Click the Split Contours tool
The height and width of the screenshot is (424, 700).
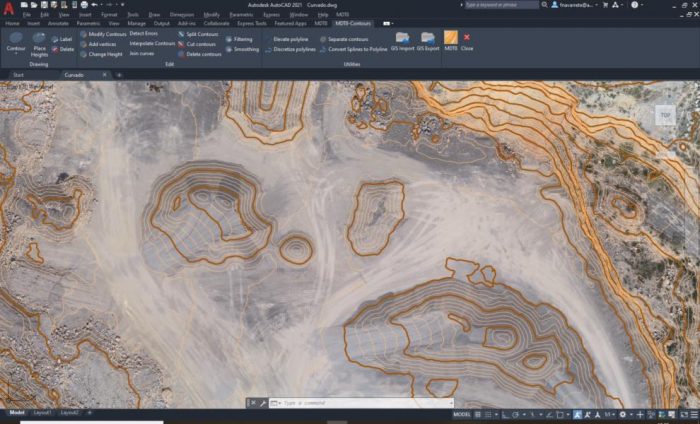point(202,34)
